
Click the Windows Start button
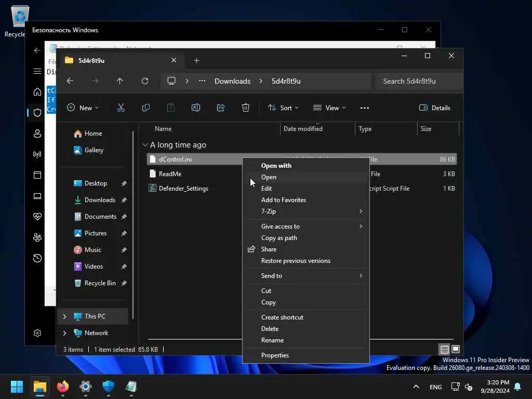coord(17,387)
